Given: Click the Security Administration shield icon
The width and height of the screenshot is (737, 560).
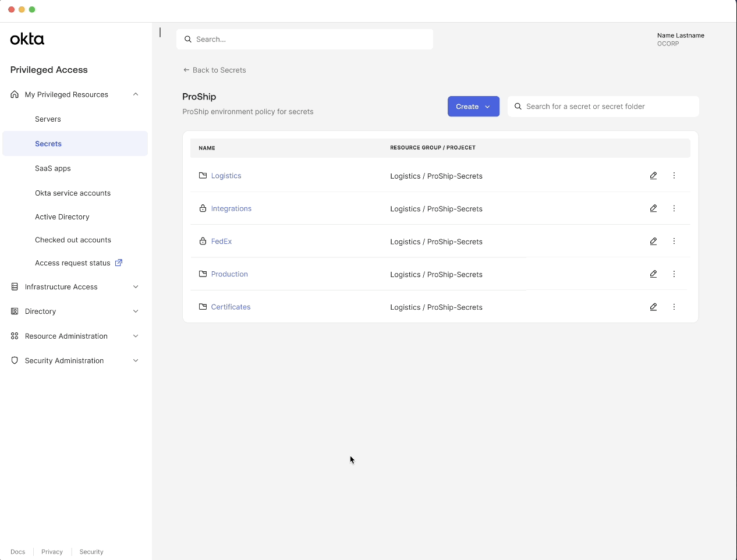Looking at the screenshot, I should (x=15, y=361).
